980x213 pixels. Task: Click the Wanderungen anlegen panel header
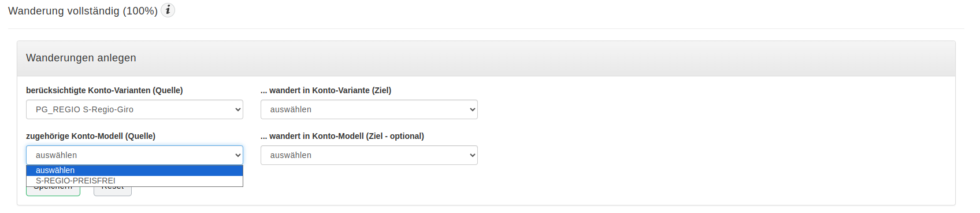tap(486, 58)
